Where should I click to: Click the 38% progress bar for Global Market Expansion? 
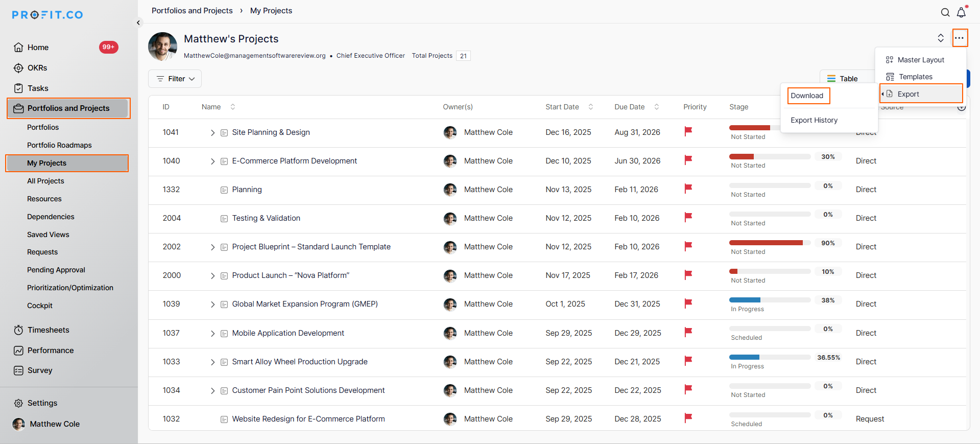pyautogui.click(x=770, y=300)
